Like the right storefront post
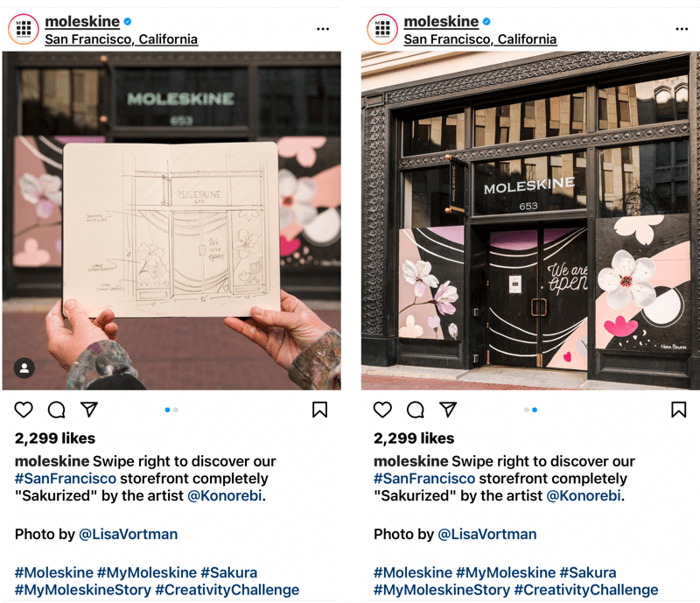The image size is (700, 603). [x=382, y=410]
